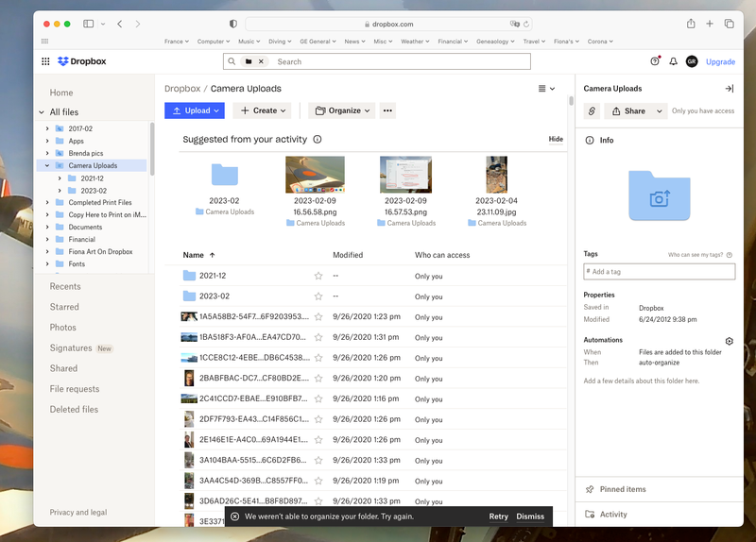Screen dimensions: 756x542
Task: Copy link using the chain icon
Action: (593, 110)
